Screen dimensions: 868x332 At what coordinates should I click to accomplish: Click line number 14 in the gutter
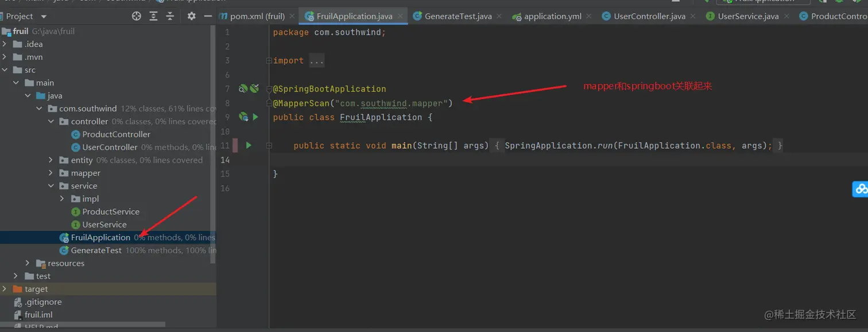click(224, 160)
